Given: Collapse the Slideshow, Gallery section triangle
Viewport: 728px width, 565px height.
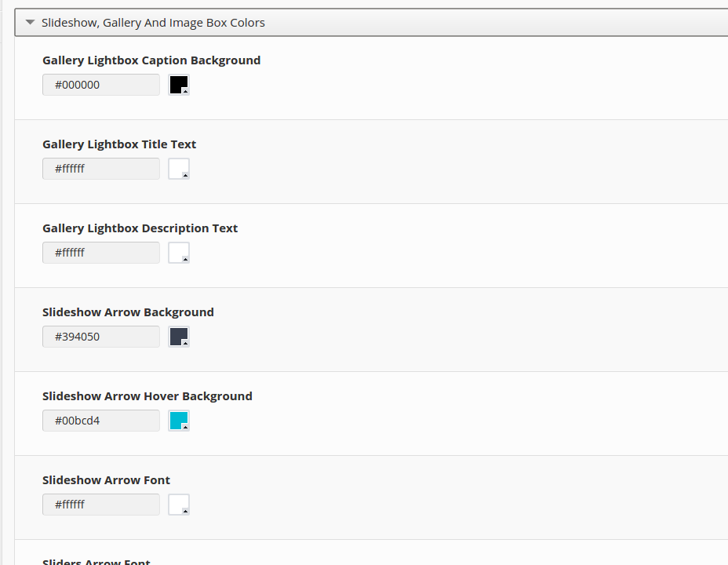Looking at the screenshot, I should click(30, 23).
